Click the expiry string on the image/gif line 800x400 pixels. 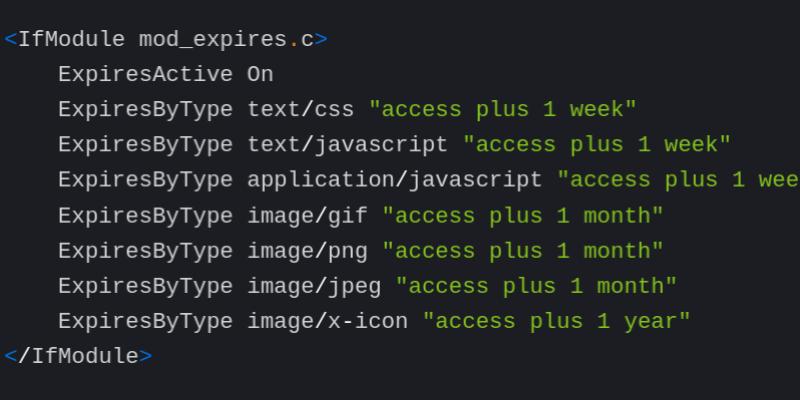(523, 215)
